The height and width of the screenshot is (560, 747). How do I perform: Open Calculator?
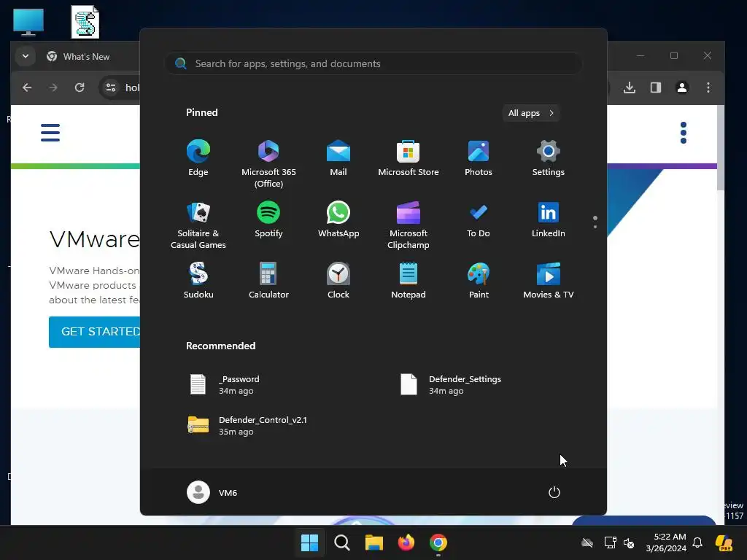click(268, 281)
